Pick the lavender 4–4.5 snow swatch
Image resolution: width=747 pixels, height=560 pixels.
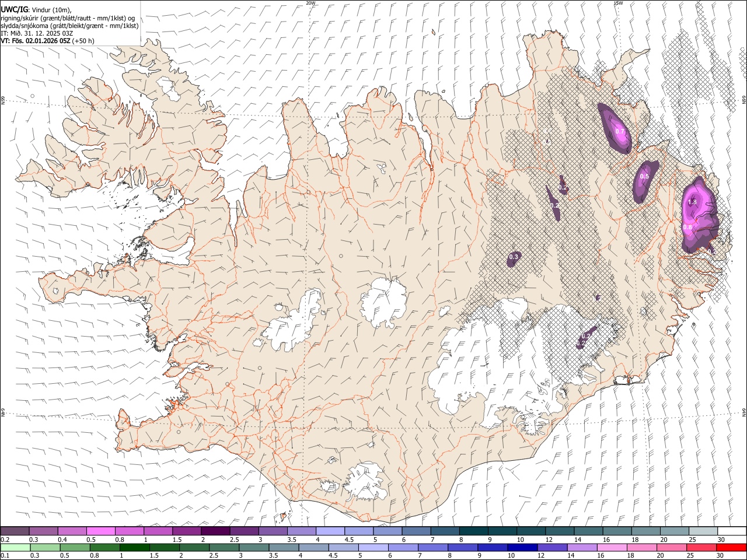(330, 531)
